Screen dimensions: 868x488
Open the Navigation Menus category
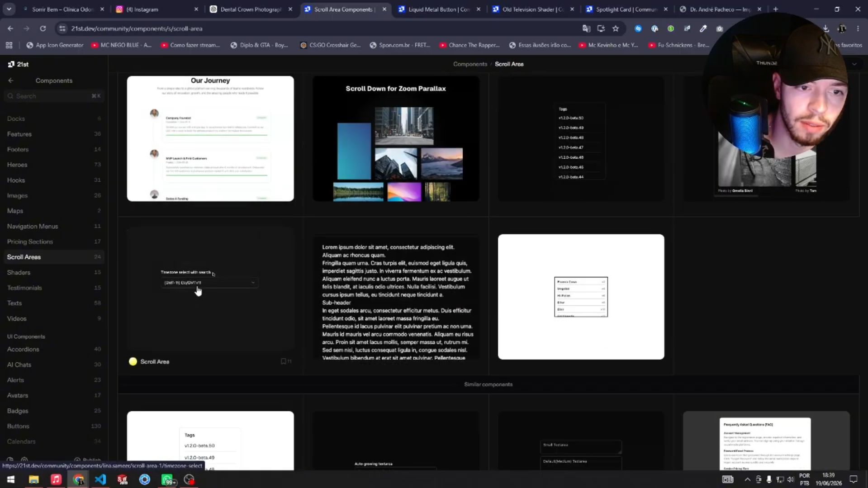coord(54,226)
